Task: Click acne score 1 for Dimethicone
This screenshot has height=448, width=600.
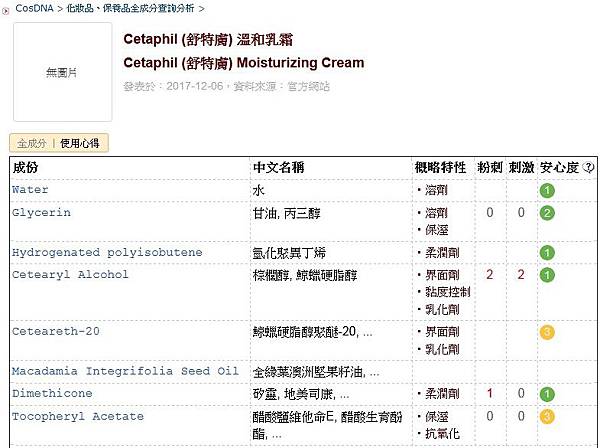Action: click(489, 393)
